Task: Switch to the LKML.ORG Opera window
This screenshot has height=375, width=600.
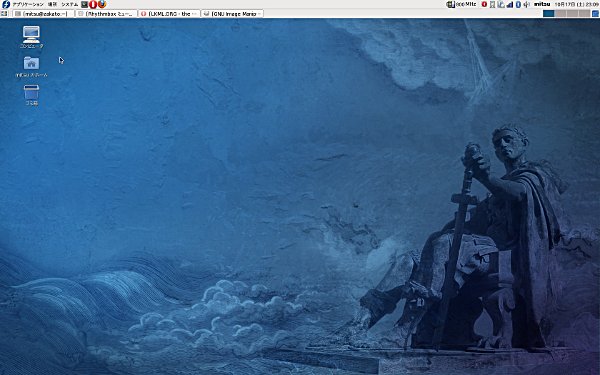Action: 169,13
